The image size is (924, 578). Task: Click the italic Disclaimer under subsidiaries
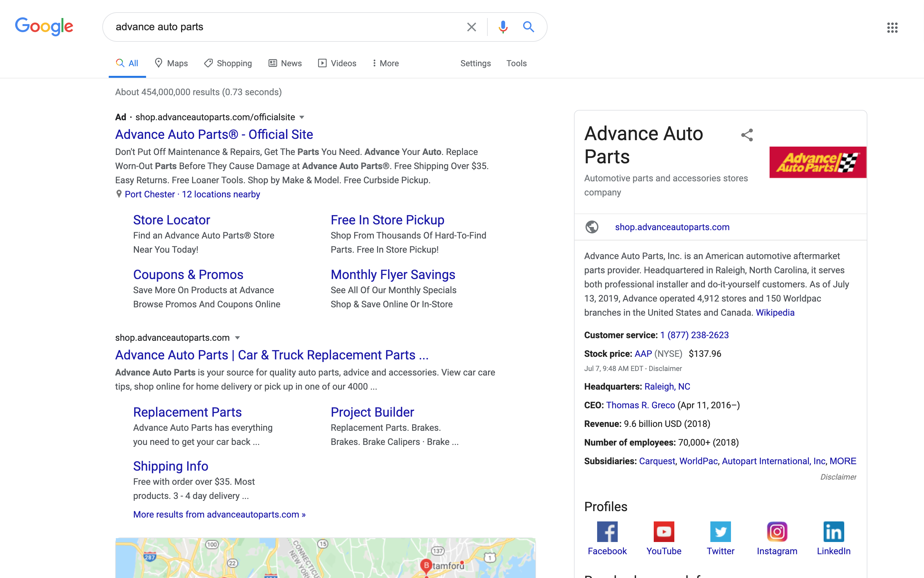(838, 477)
